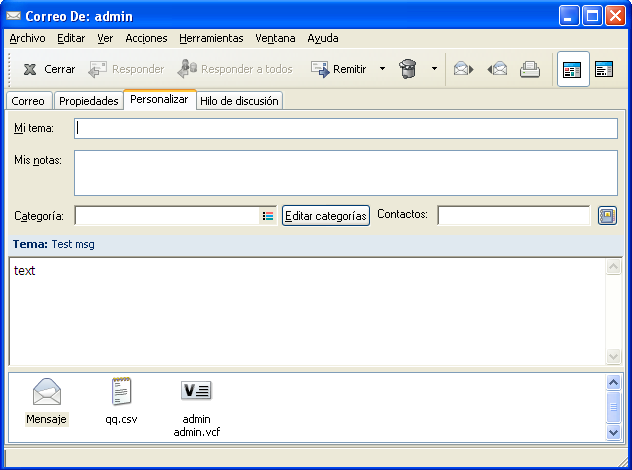Image resolution: width=632 pixels, height=470 pixels.
Task: Open the trash can dropdown arrow
Action: coord(434,69)
